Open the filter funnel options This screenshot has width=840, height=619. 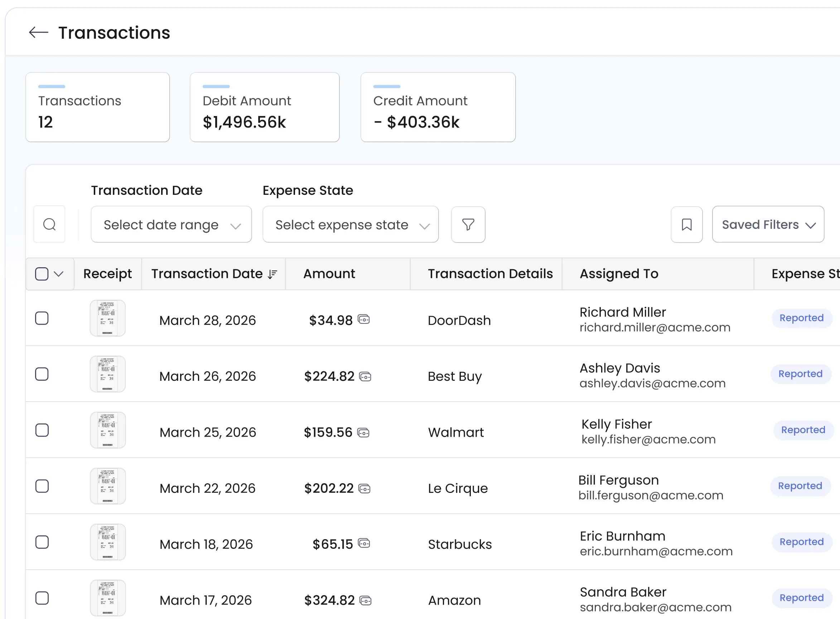point(468,225)
